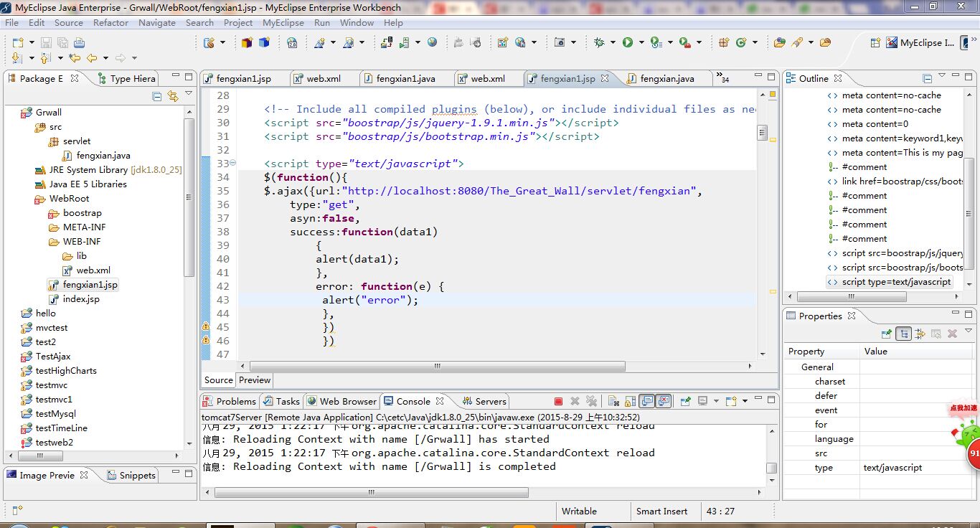Click the New wizard icon in toolbar
The width and height of the screenshot is (980, 528).
17,42
